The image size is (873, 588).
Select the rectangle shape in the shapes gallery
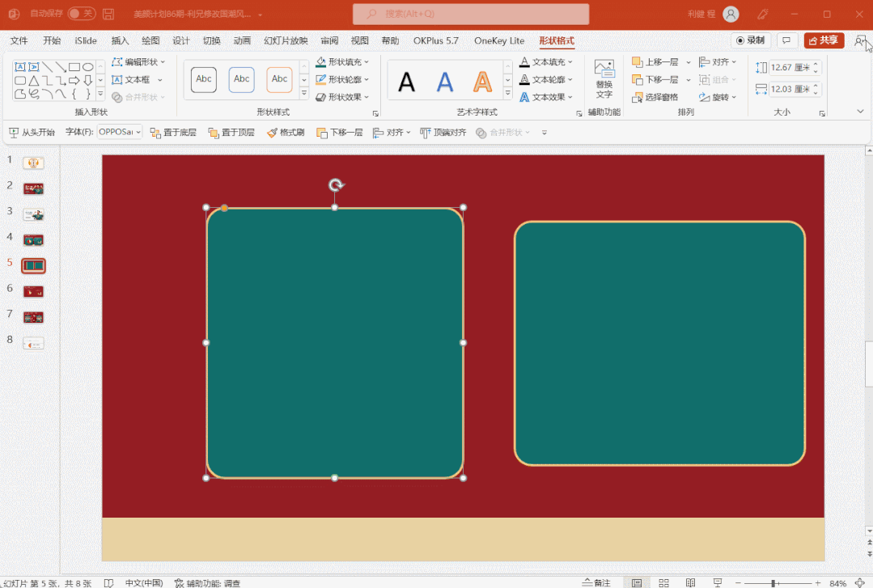(74, 67)
